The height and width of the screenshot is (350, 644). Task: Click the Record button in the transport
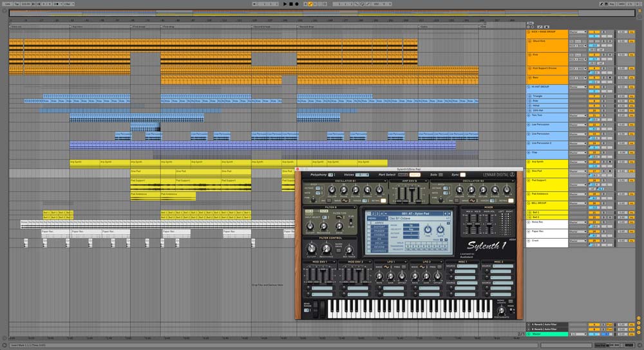(x=296, y=4)
